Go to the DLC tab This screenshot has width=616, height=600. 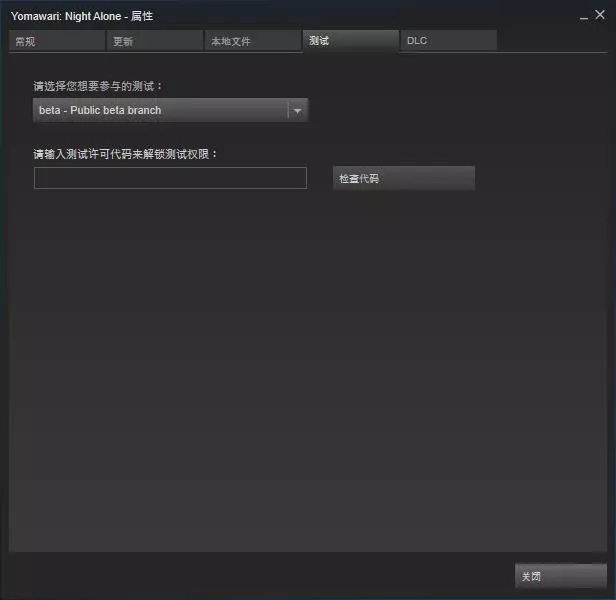click(449, 41)
